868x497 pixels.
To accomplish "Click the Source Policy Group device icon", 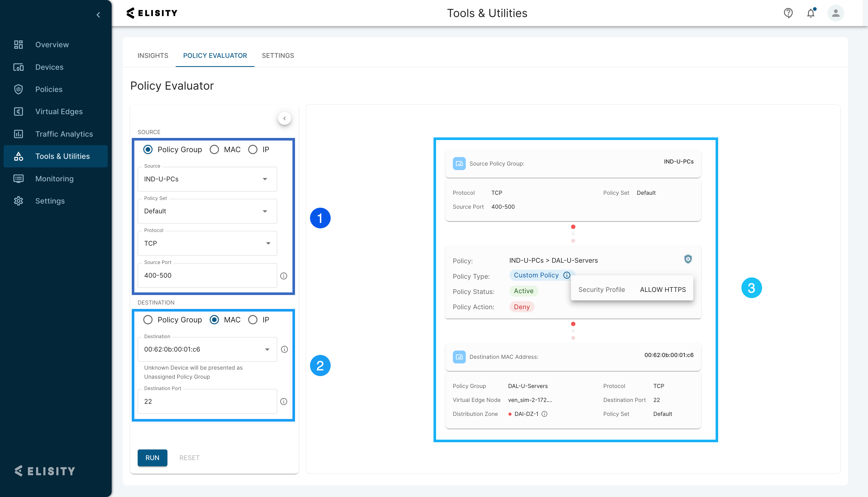I will pyautogui.click(x=459, y=164).
